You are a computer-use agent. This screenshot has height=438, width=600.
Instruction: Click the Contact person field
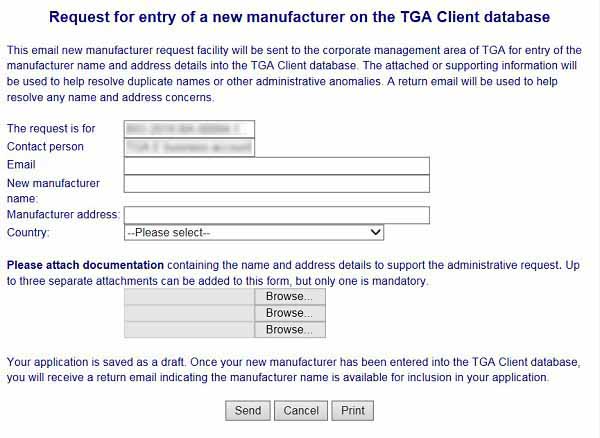(189, 147)
